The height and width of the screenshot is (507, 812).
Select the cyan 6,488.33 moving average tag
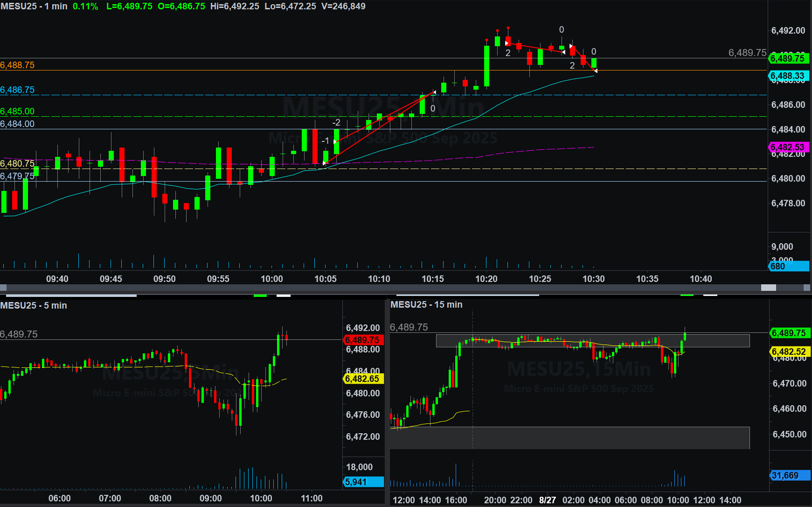click(x=788, y=76)
